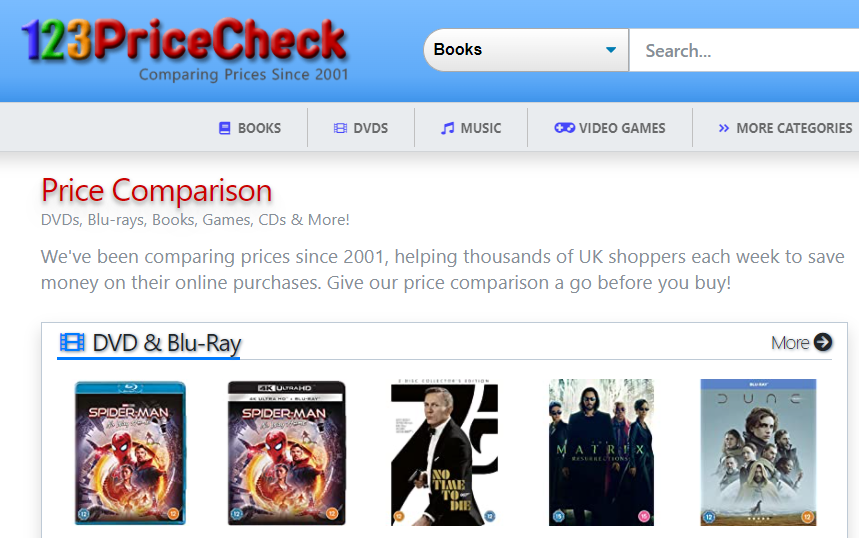The image size is (859, 538).
Task: Expand the MORE CATEGORIES menu
Action: (785, 128)
